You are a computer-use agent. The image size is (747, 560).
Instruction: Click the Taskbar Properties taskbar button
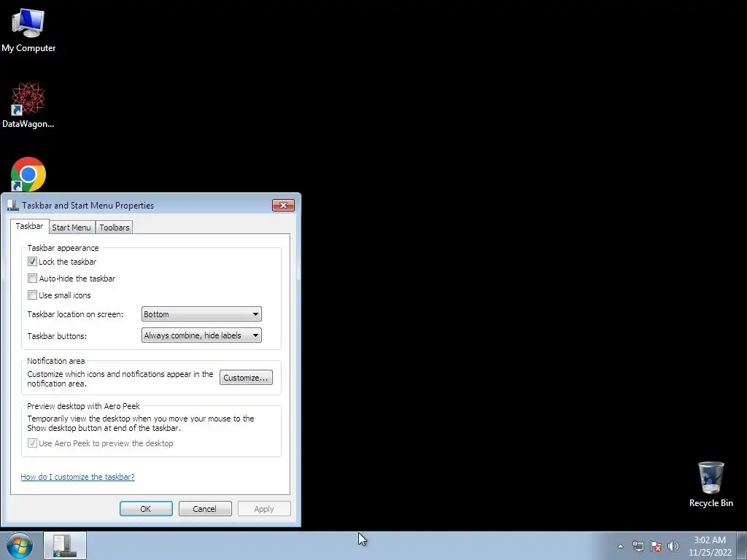65,545
